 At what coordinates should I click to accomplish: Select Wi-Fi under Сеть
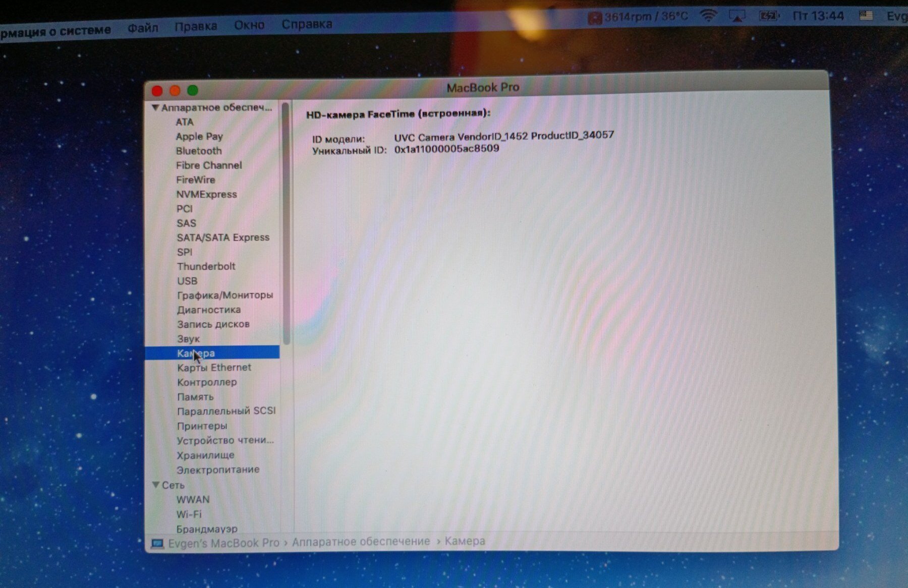click(189, 514)
